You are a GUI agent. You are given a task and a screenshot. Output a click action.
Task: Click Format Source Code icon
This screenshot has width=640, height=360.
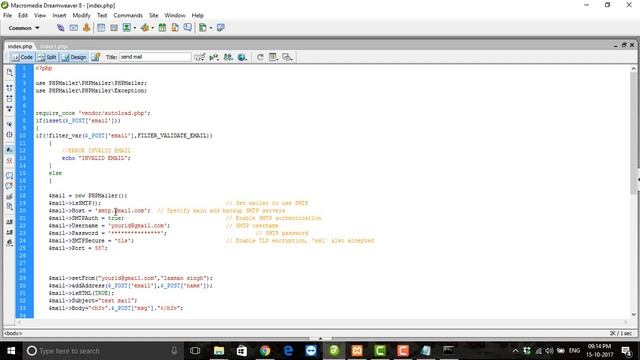(x=9, y=242)
